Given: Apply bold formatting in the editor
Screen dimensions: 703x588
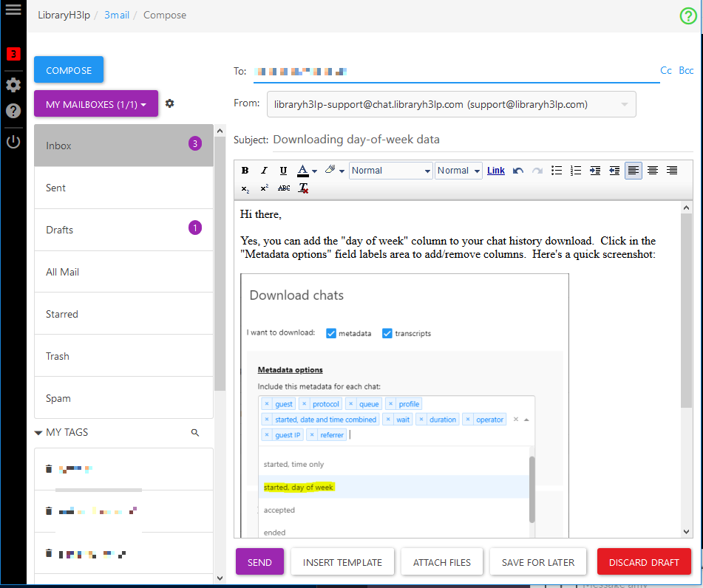Looking at the screenshot, I should (x=245, y=171).
